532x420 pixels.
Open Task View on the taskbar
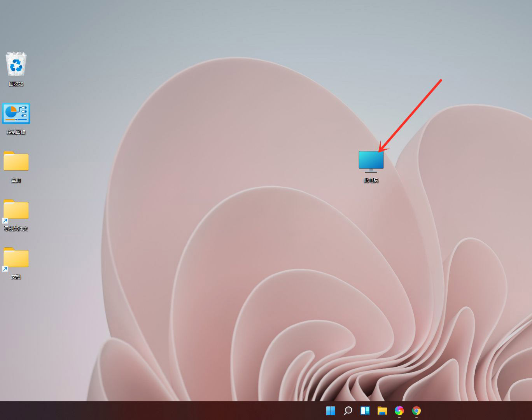coord(365,411)
